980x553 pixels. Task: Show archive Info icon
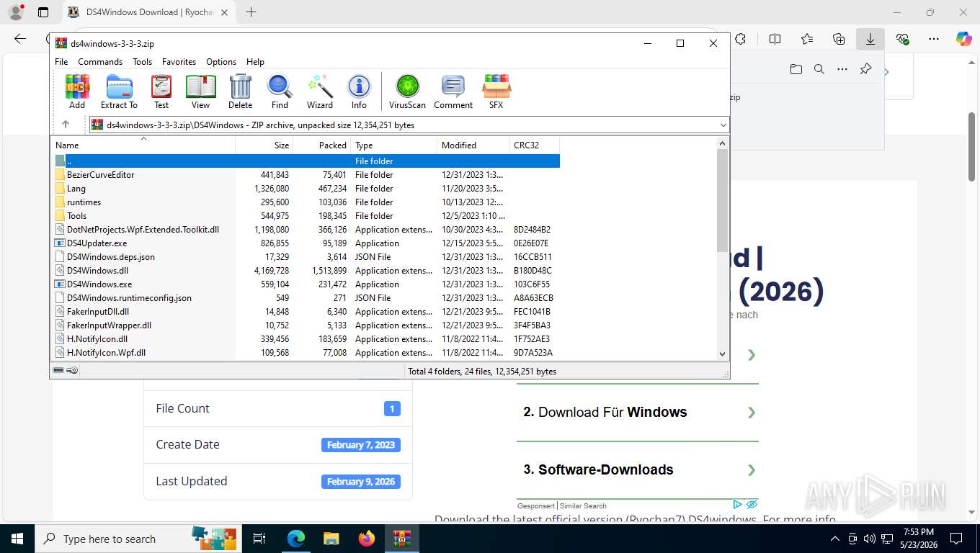(359, 91)
